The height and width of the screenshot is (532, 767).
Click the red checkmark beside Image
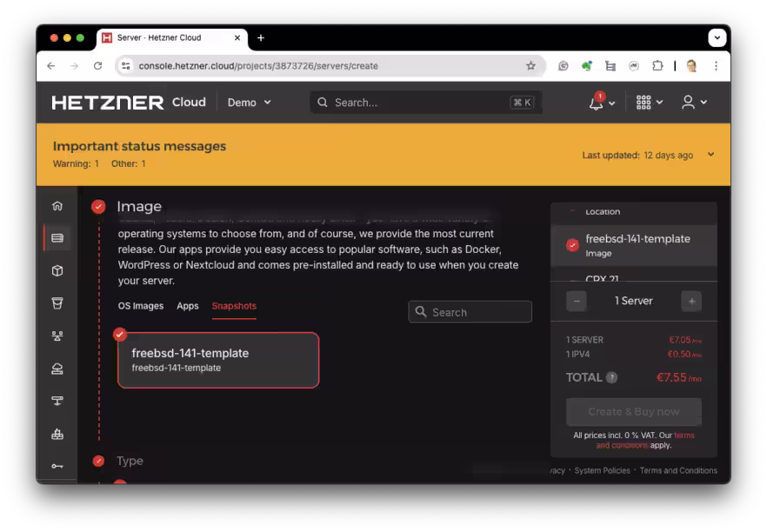(x=97, y=207)
